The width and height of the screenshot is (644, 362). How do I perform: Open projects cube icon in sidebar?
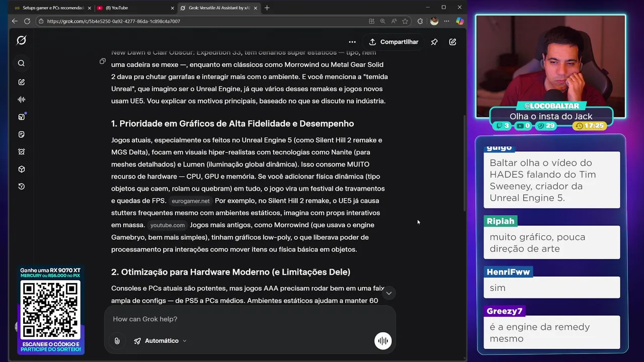pos(21,169)
